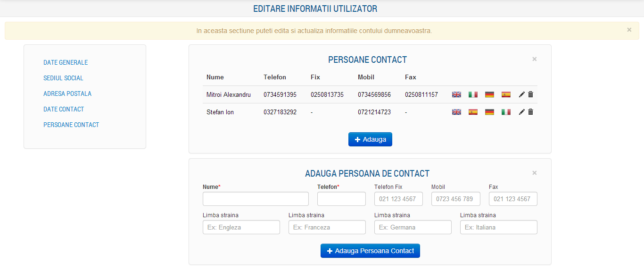Image resolution: width=644 pixels, height=272 pixels.
Task: Open the Date Generale section
Action: 66,62
